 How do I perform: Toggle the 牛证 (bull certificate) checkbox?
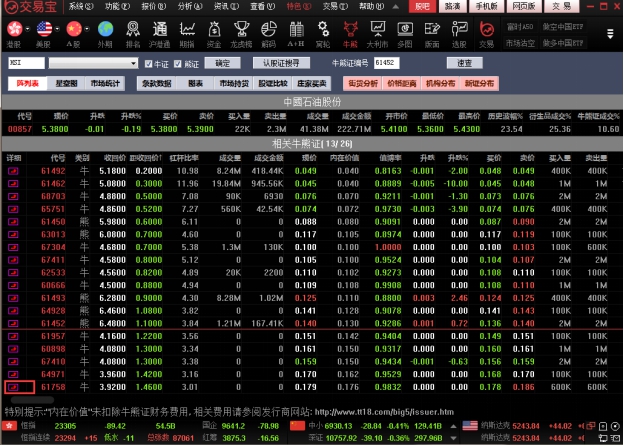[148, 63]
